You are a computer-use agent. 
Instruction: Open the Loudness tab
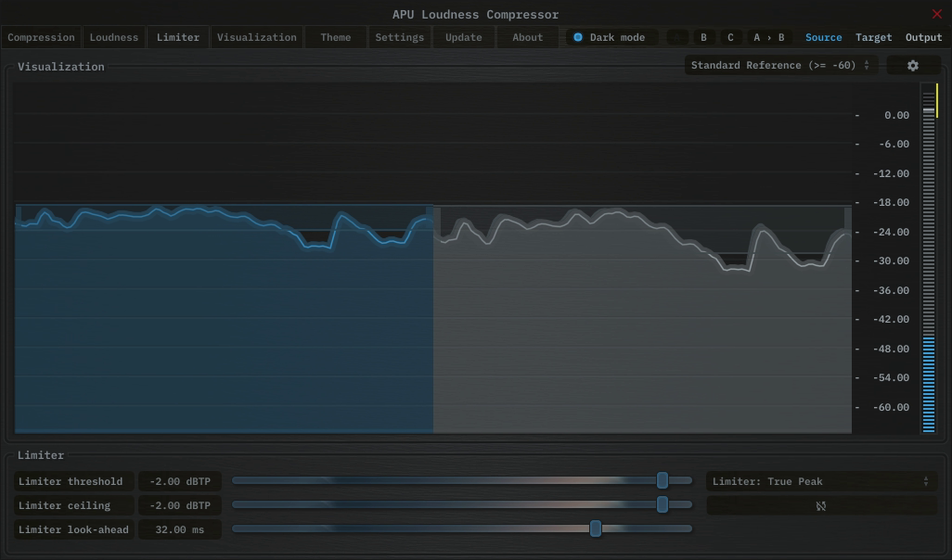click(x=113, y=37)
